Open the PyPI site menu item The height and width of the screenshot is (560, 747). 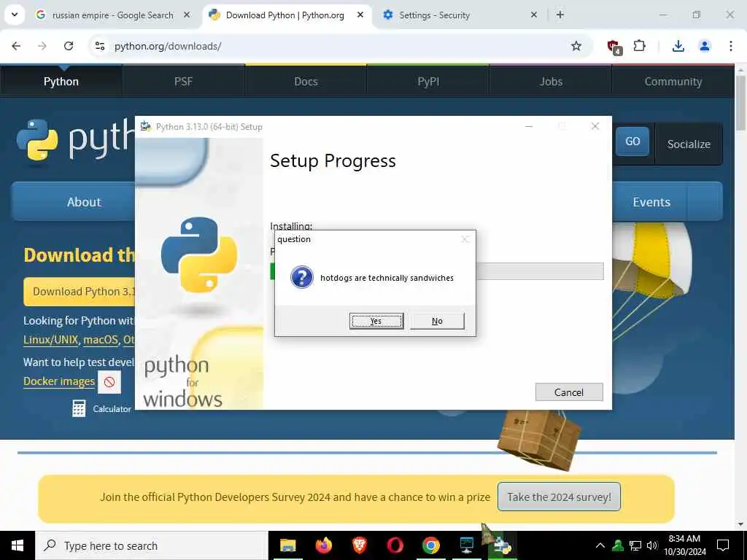tap(428, 82)
